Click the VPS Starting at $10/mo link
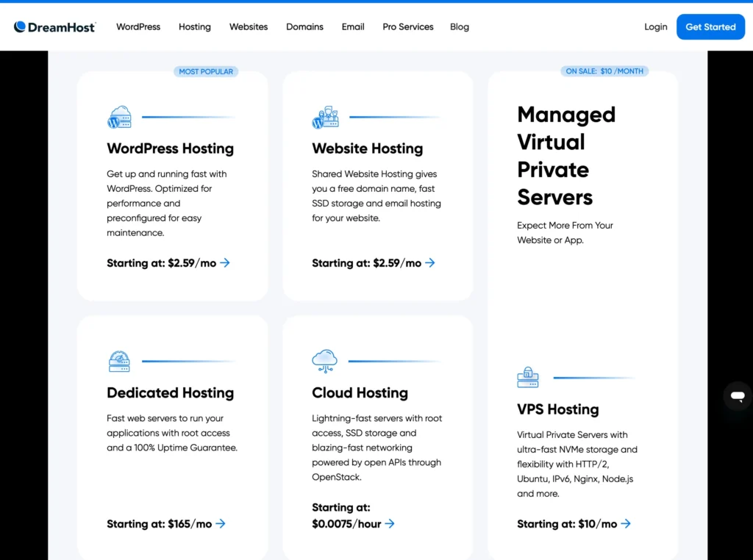Image resolution: width=753 pixels, height=560 pixels. [x=574, y=524]
